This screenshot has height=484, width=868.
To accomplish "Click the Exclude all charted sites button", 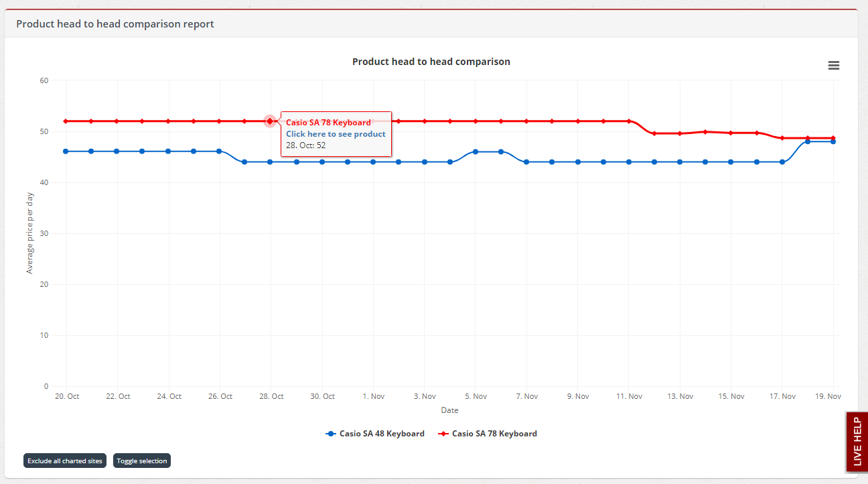I will [65, 461].
